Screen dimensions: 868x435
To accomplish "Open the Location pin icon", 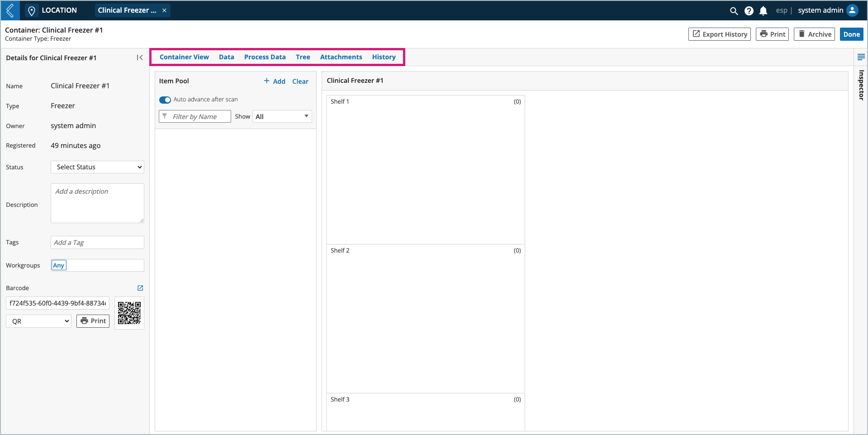I will click(x=31, y=10).
